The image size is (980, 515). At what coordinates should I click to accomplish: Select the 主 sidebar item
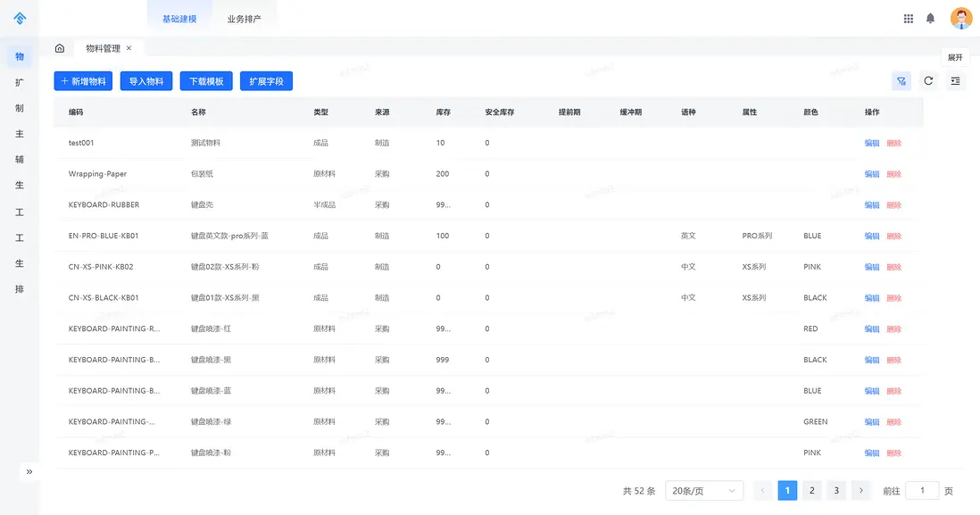20,134
